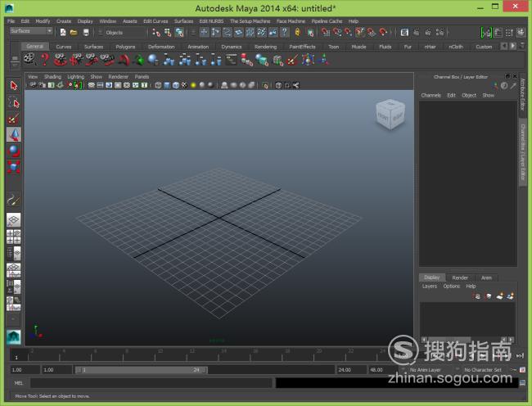The width and height of the screenshot is (532, 406).
Task: Open the Options menu in Layer Editor
Action: pyautogui.click(x=451, y=286)
